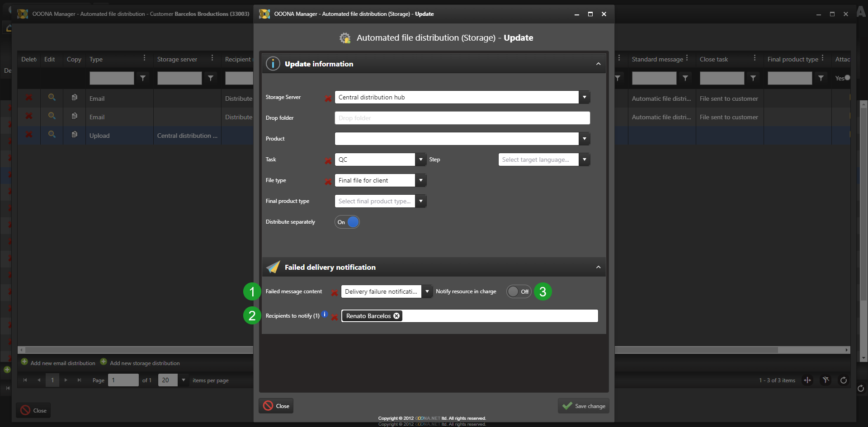Open the Type column header menu
This screenshot has width=868, height=427.
coord(144,58)
